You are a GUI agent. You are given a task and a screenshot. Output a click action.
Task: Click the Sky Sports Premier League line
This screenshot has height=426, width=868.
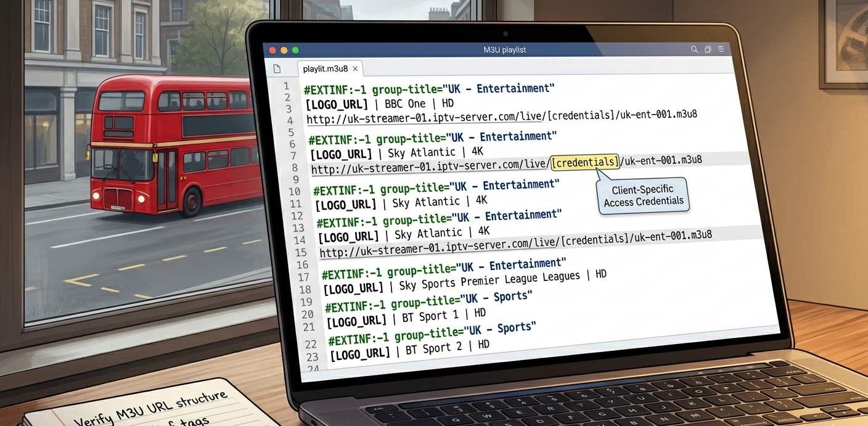pos(465,281)
